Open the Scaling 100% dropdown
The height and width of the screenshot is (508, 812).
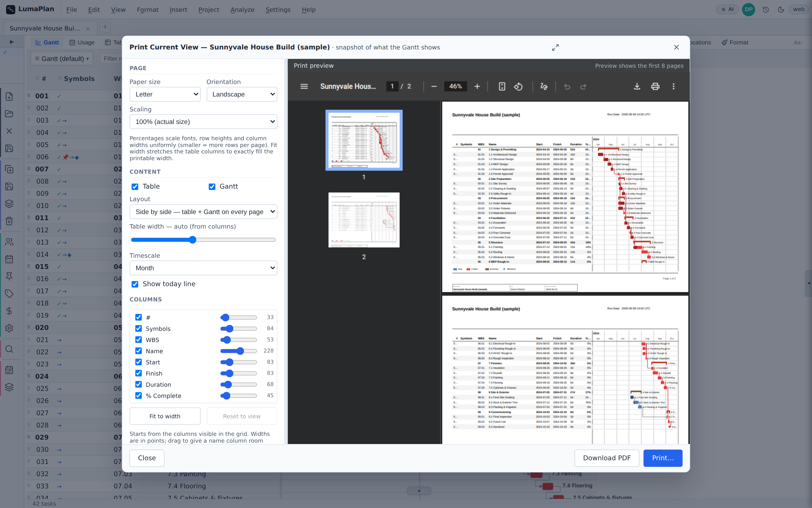(203, 122)
